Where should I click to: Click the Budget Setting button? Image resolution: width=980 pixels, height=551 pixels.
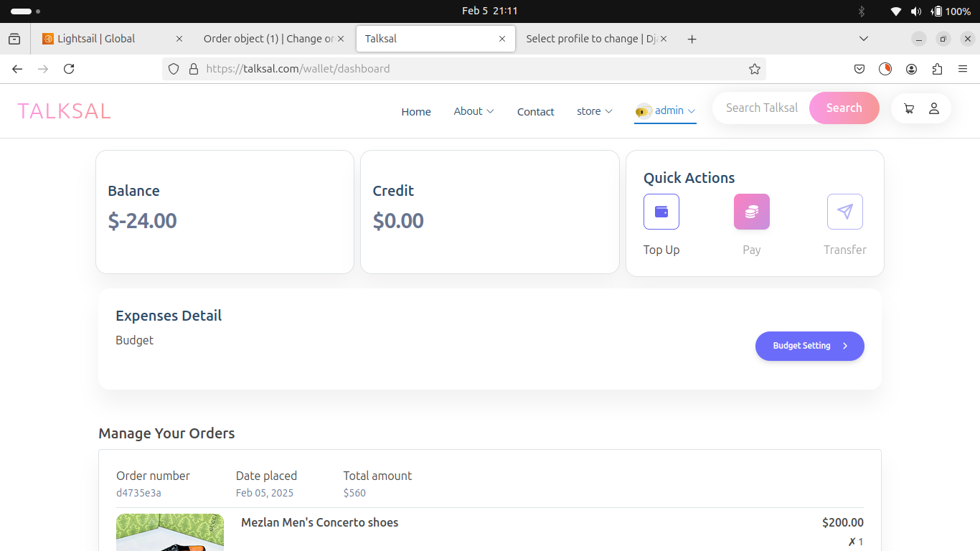[810, 346]
